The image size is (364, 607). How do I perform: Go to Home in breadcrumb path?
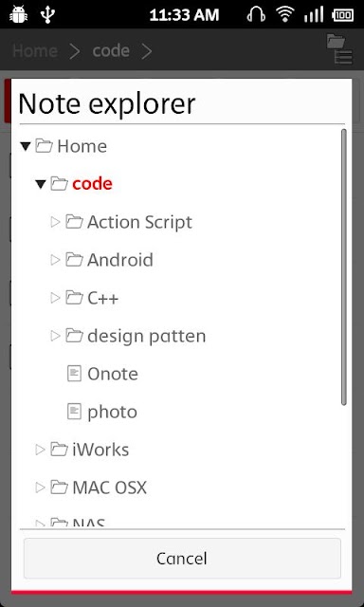click(35, 50)
